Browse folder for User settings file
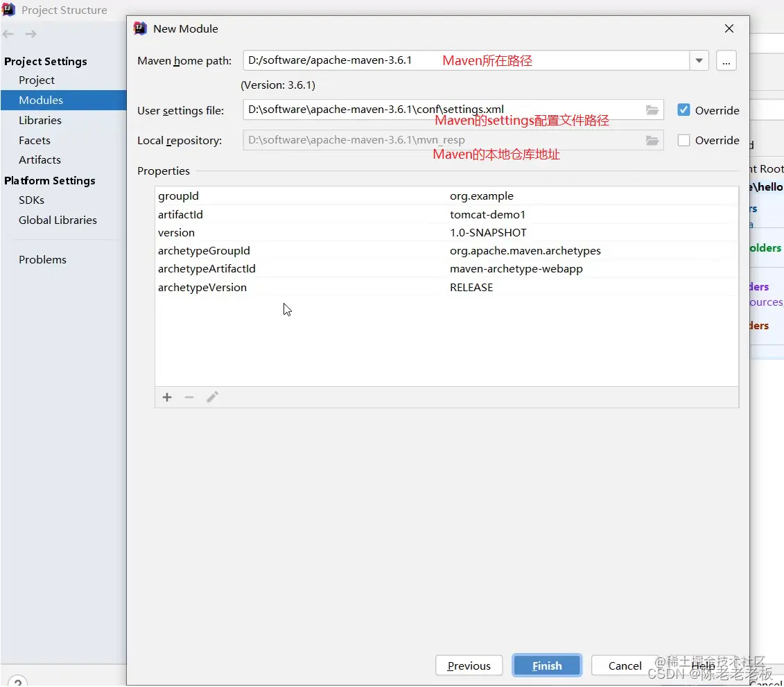The height and width of the screenshot is (687, 784). tap(652, 110)
